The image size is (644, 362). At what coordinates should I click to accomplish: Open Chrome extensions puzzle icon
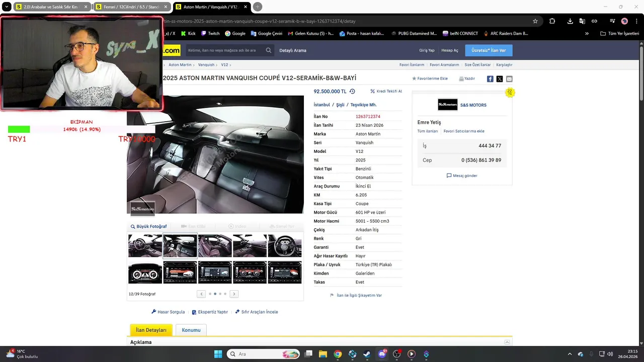(x=552, y=21)
